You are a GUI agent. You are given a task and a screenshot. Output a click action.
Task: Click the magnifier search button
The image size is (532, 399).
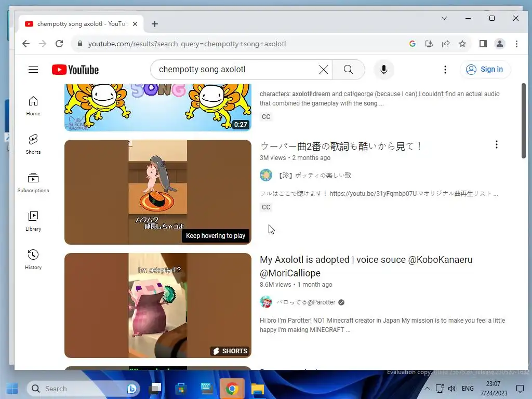coord(349,70)
